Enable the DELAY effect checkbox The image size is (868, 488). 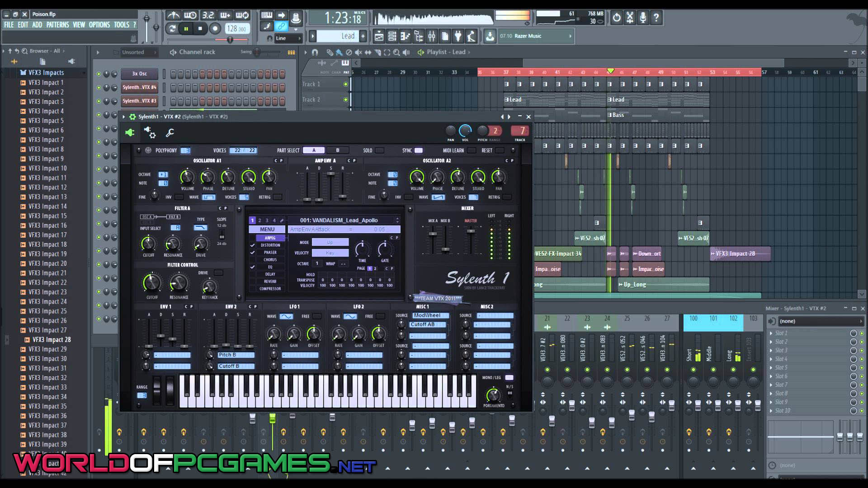[253, 274]
